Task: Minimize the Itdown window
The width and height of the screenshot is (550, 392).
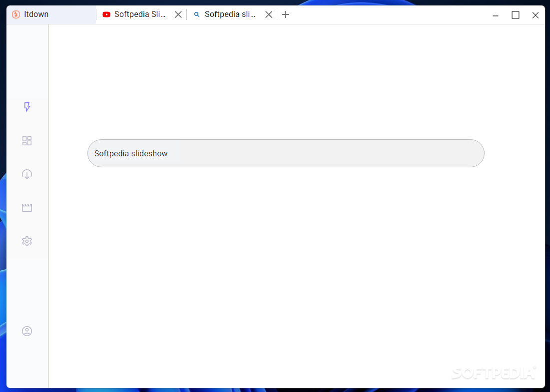Action: [x=496, y=15]
